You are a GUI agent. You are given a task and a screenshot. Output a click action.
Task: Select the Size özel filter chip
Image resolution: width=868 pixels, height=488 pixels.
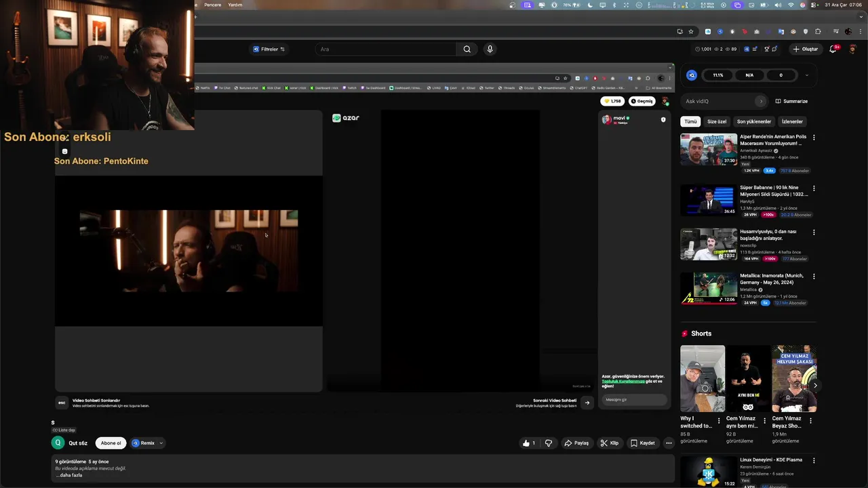click(717, 121)
